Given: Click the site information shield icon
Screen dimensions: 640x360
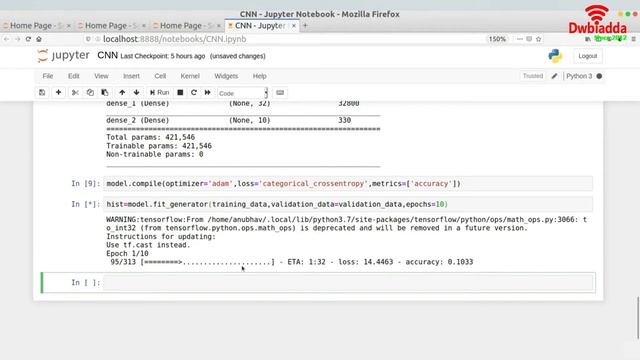Looking at the screenshot, I should click(88, 39).
